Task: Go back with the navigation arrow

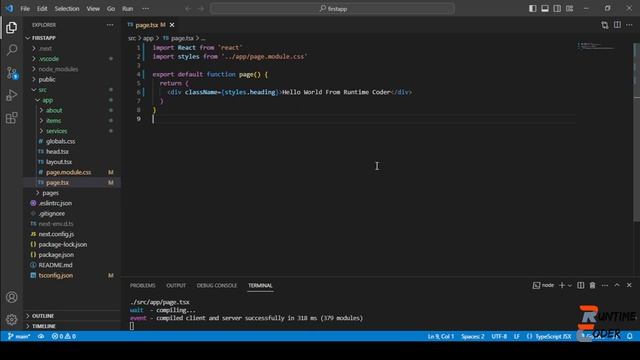Action: (188, 9)
